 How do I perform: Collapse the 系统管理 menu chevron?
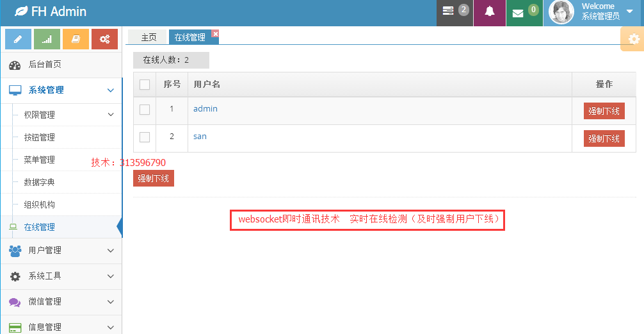tap(111, 90)
